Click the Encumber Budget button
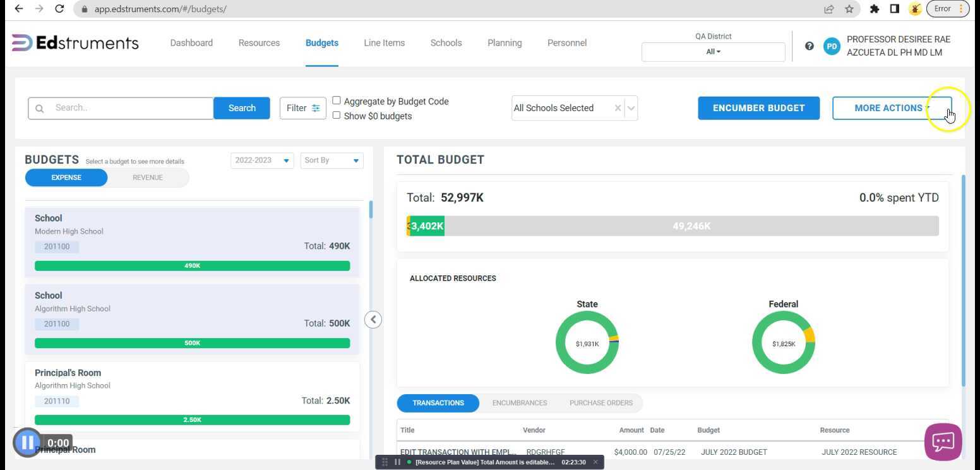 tap(758, 108)
